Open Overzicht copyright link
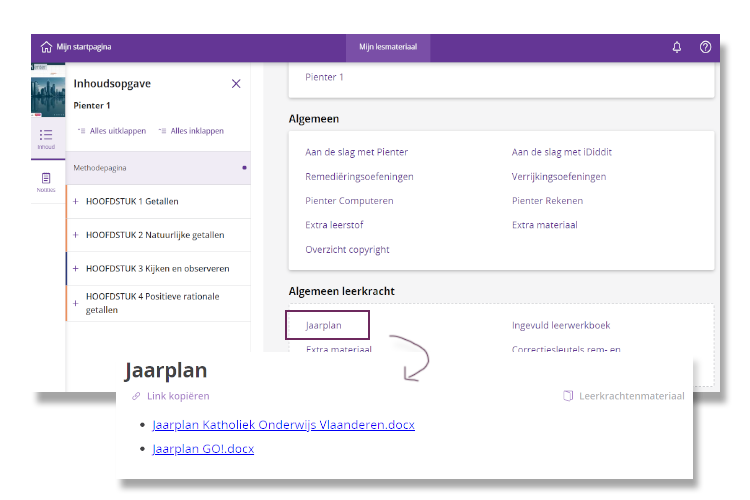 347,249
